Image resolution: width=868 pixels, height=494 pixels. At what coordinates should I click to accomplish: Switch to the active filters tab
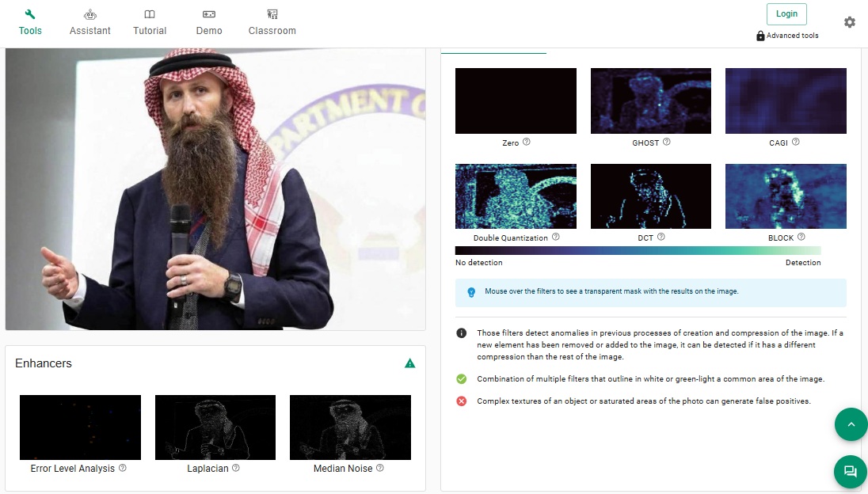click(x=493, y=47)
